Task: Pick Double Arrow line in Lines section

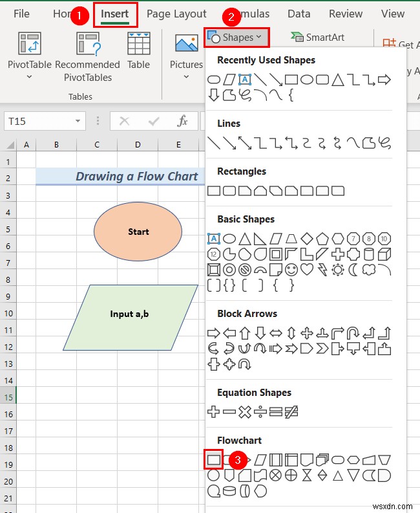Action: pos(245,143)
